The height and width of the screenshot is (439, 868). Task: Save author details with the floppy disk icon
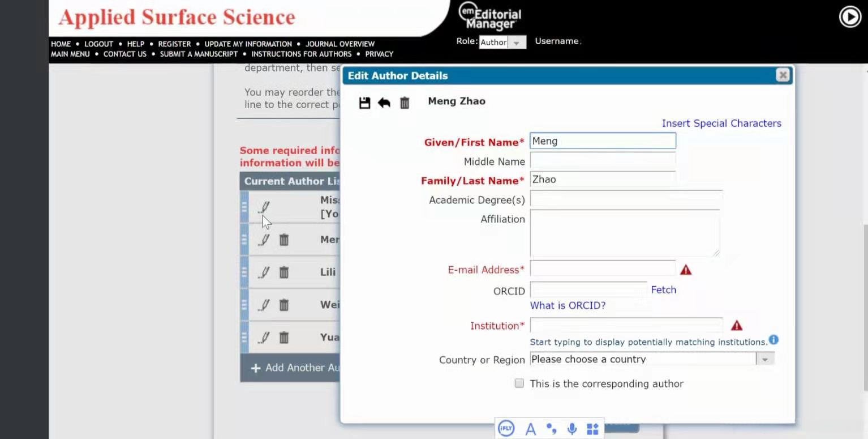point(365,103)
